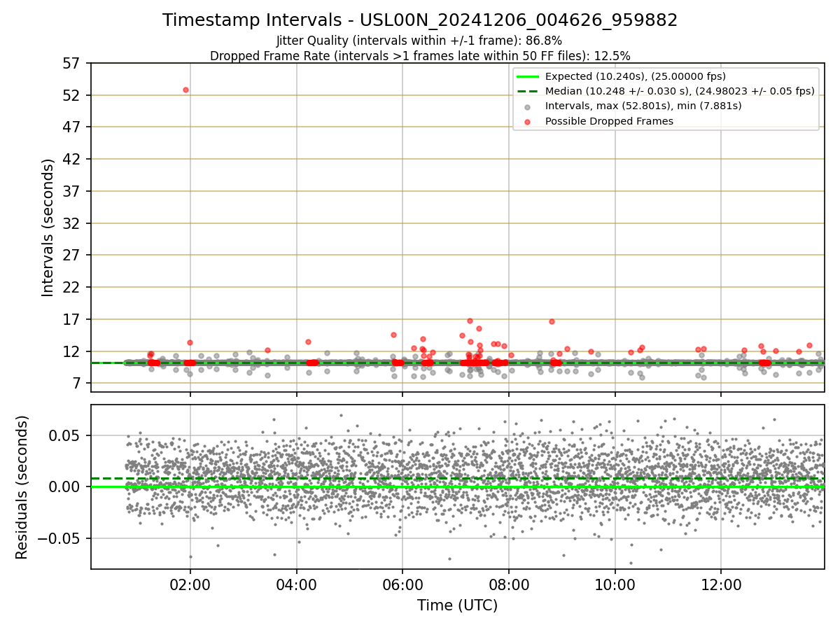The image size is (840, 630).
Task: Select the Dropped Frame Rate 12.5% subtitle
Action: click(420, 56)
